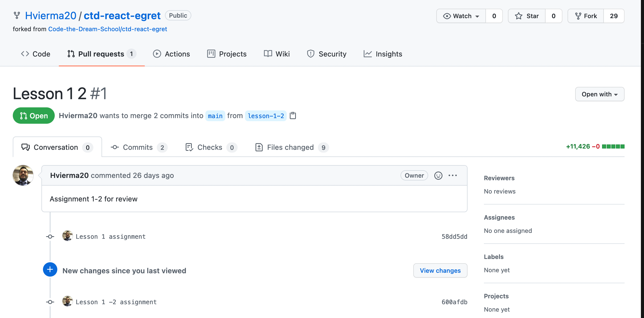
Task: Open comment options three-dot menu
Action: tap(452, 176)
